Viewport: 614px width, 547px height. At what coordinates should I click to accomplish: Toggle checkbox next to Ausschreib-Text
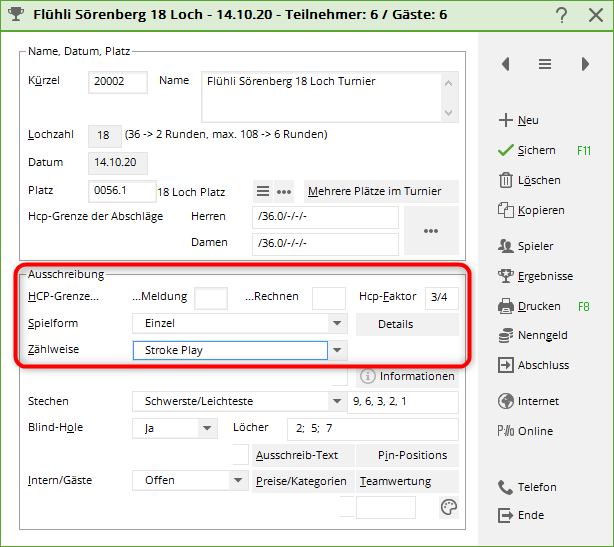pyautogui.click(x=240, y=455)
